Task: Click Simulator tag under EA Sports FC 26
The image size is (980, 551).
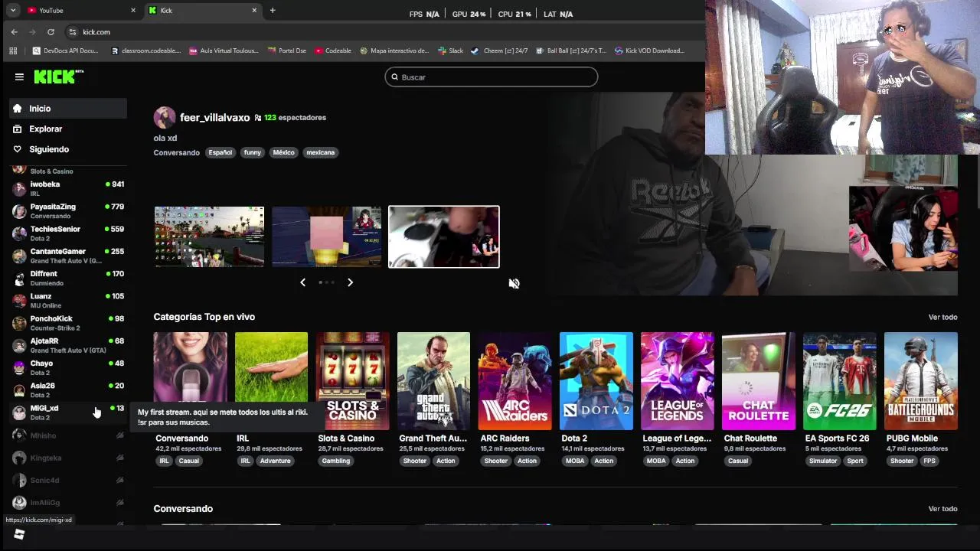Action: pos(823,461)
